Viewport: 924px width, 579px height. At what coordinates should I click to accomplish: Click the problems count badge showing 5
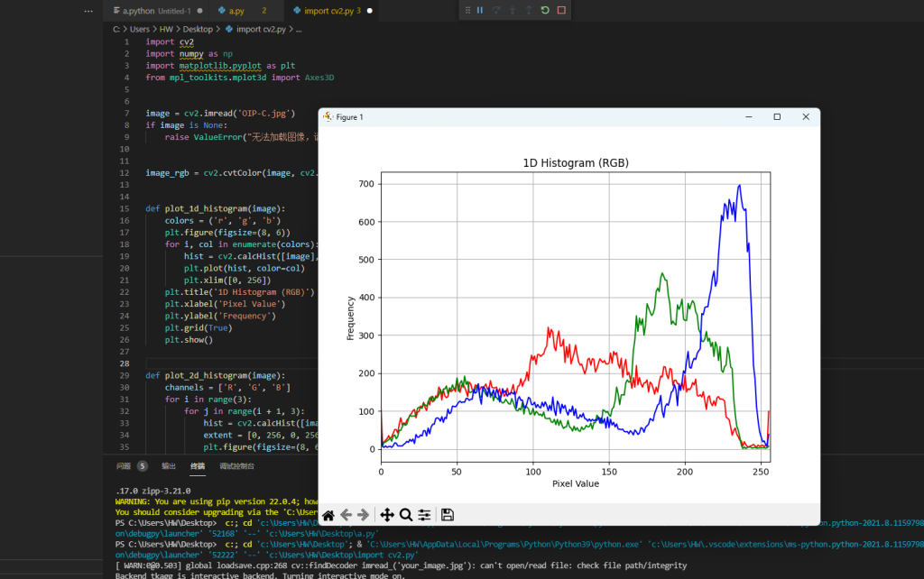(x=143, y=466)
